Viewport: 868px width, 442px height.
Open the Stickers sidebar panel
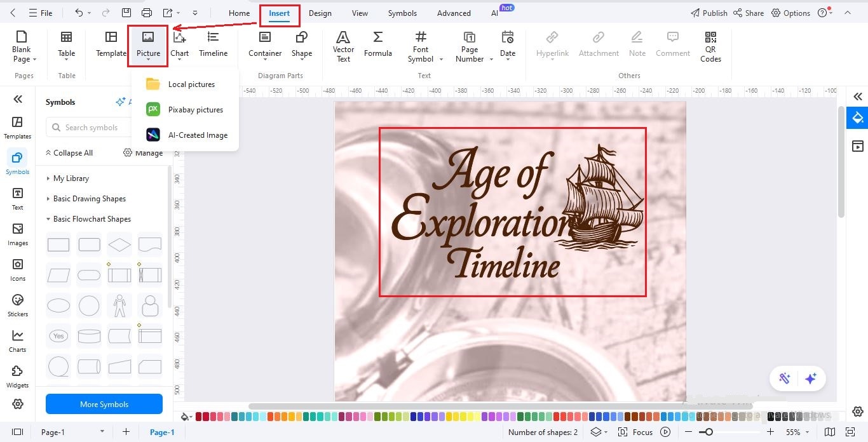click(18, 305)
